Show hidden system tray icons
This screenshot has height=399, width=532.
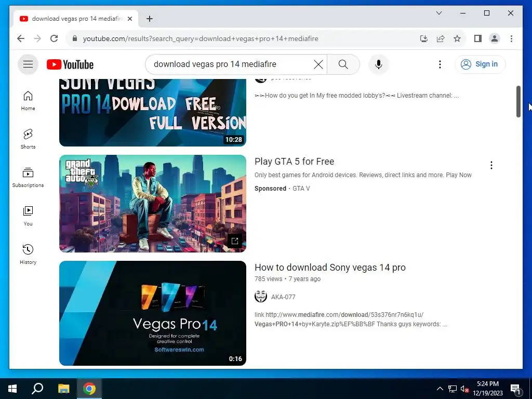point(440,389)
